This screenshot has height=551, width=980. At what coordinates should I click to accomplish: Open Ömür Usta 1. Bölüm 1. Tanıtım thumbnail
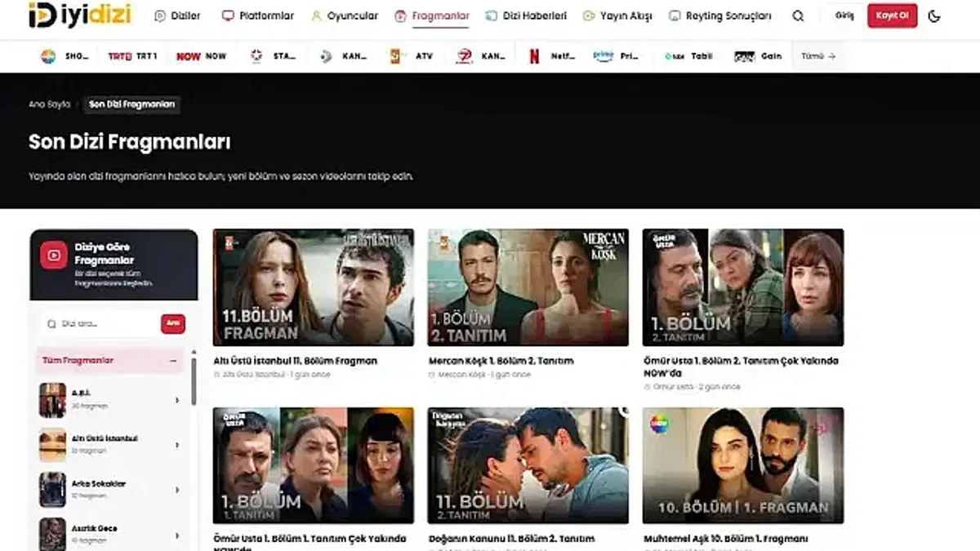314,465
